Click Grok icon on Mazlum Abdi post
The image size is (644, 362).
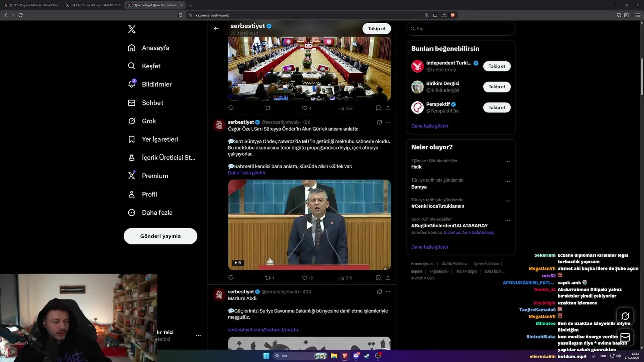380,291
